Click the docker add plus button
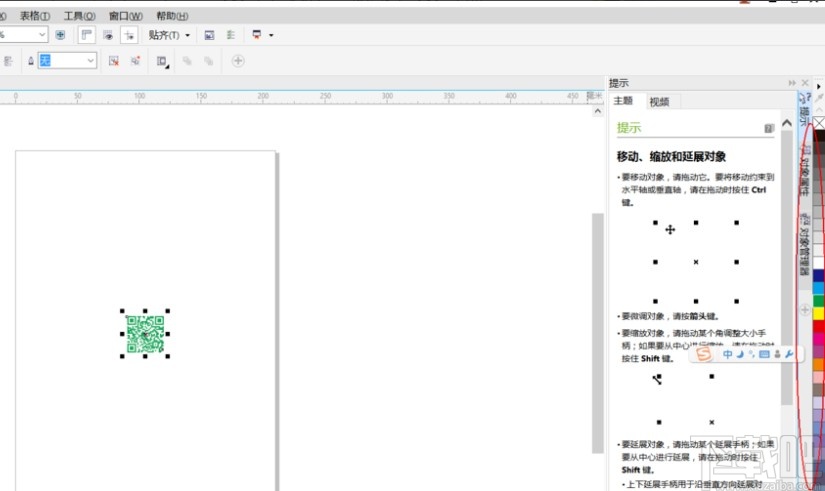Image resolution: width=825 pixels, height=491 pixels. click(805, 310)
